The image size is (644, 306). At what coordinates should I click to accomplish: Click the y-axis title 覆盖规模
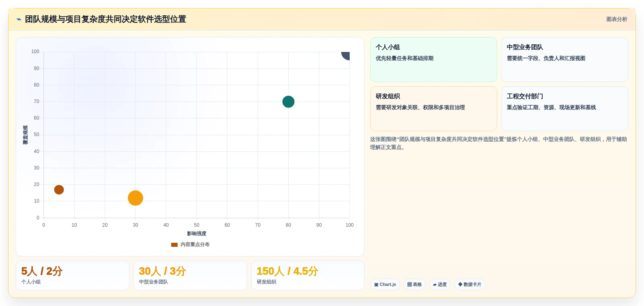pyautogui.click(x=25, y=135)
